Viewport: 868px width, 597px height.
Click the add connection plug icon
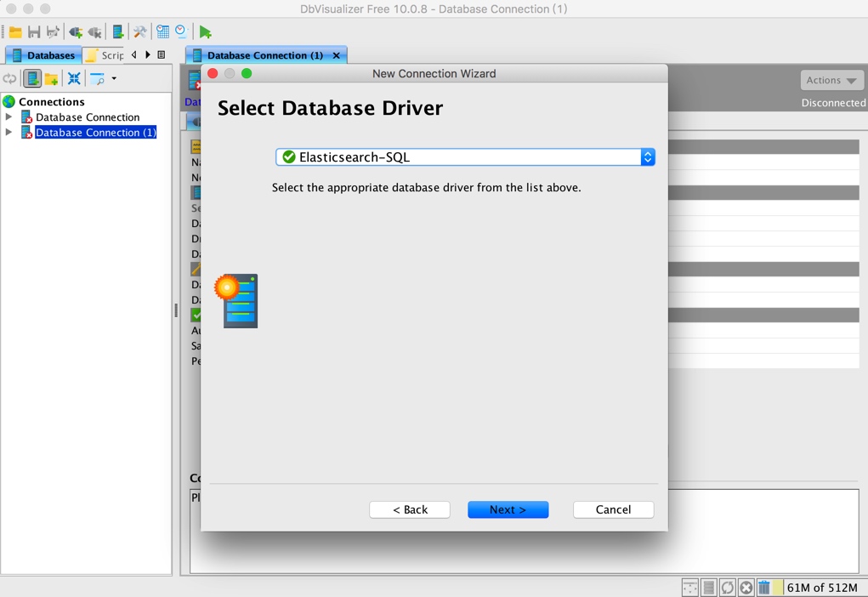[x=76, y=32]
